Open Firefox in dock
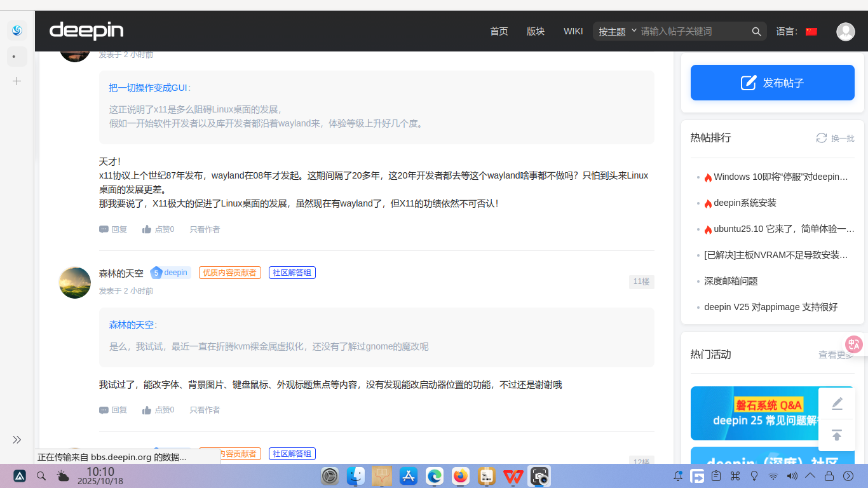Screen dimensions: 868x488 click(x=461, y=476)
